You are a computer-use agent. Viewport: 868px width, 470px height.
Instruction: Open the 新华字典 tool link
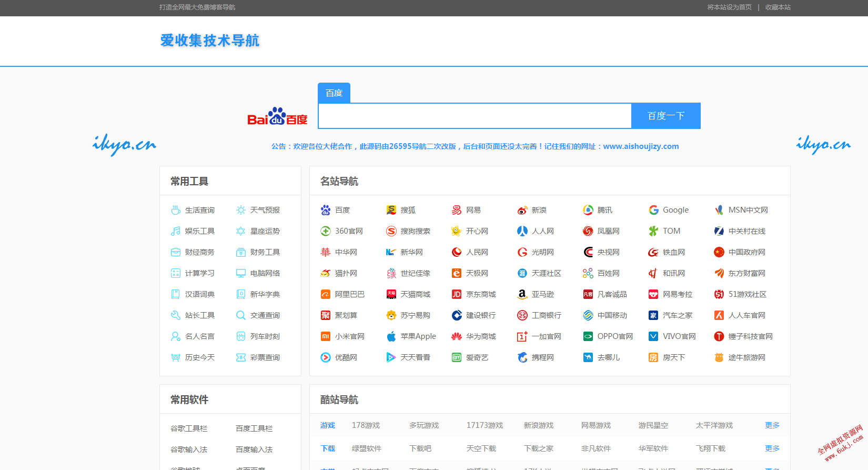[265, 294]
